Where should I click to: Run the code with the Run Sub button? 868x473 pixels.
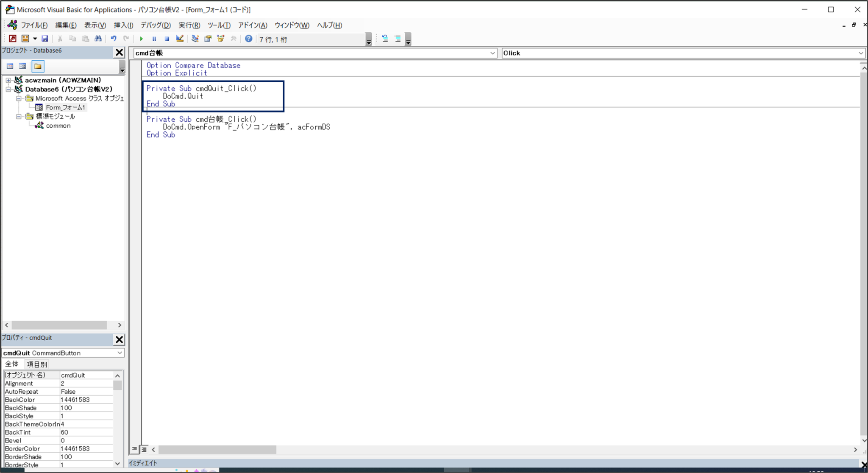point(141,39)
